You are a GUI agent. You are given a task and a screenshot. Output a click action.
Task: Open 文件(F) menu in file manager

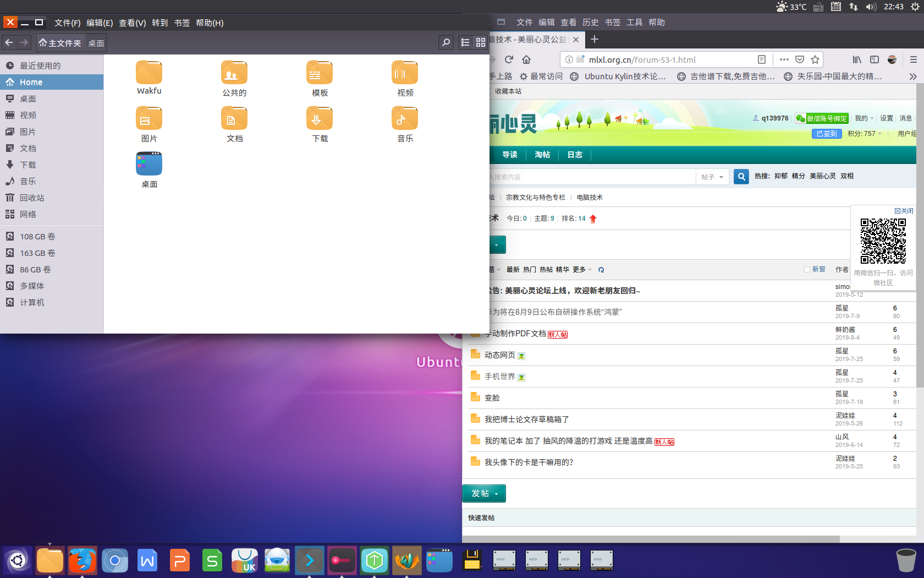67,23
